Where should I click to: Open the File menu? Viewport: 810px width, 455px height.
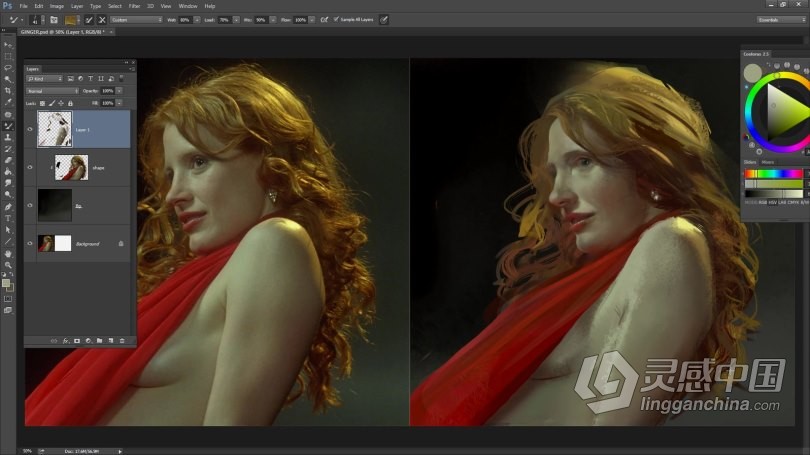23,6
